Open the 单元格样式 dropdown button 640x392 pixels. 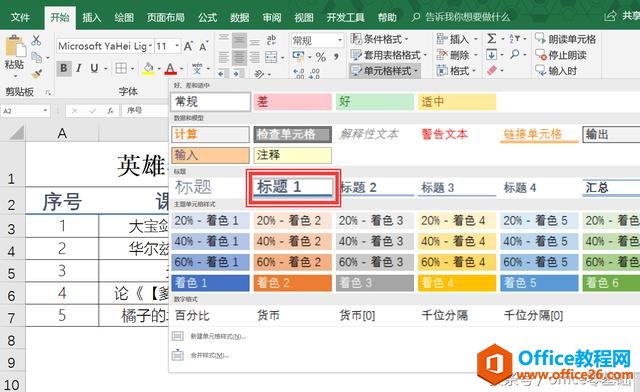(384, 71)
